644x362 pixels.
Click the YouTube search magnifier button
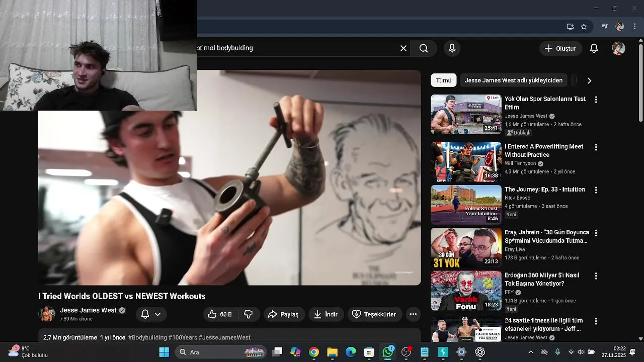(x=424, y=48)
